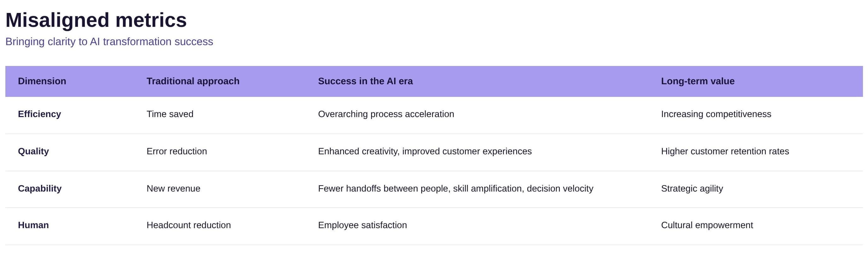Select the Long-term value column header
Image resolution: width=868 pixels, height=266 pixels.
click(x=697, y=81)
